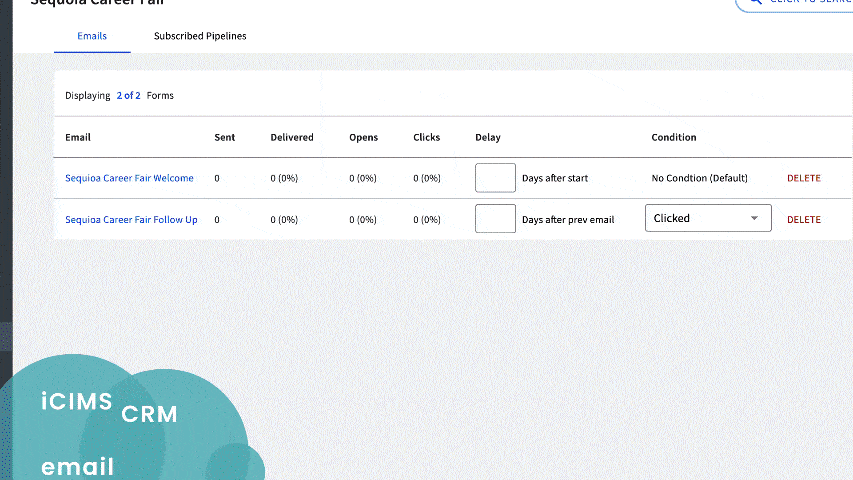This screenshot has height=480, width=853.
Task: Click the Delivered column header
Action: pos(292,137)
